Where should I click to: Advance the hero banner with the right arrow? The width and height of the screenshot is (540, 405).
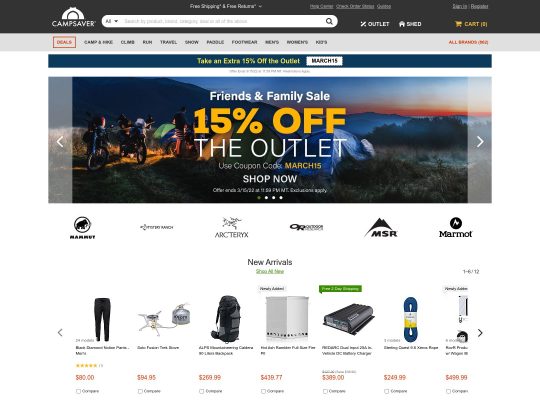[x=480, y=141]
